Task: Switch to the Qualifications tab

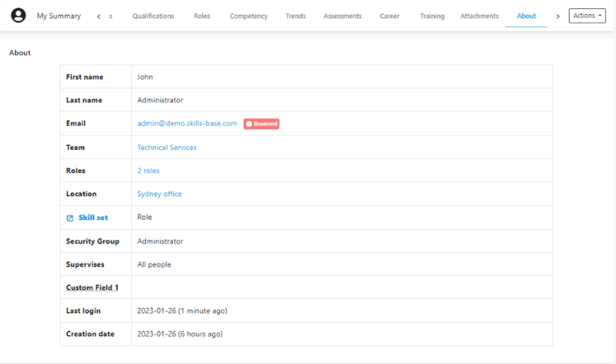Action: pos(153,16)
